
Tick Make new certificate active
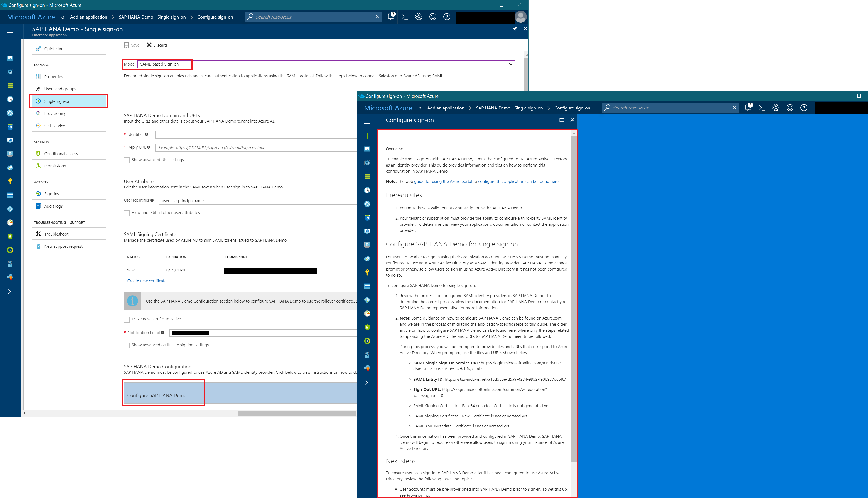coord(127,320)
